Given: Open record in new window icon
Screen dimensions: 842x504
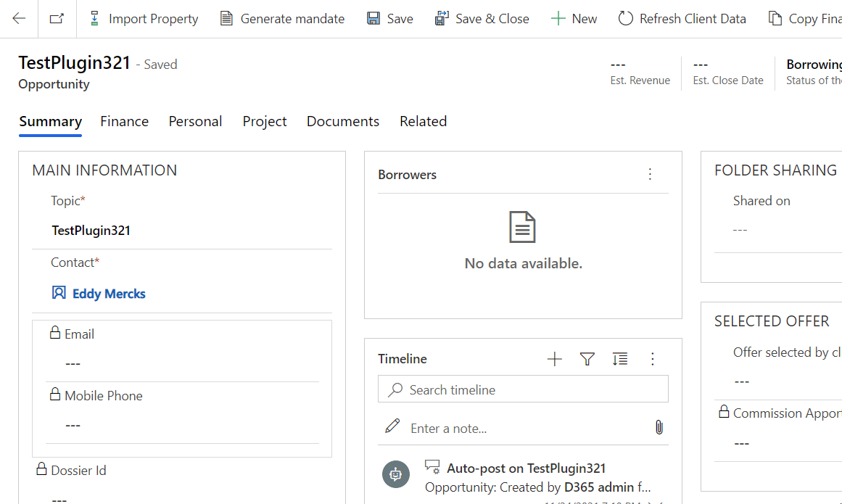Looking at the screenshot, I should click(57, 19).
